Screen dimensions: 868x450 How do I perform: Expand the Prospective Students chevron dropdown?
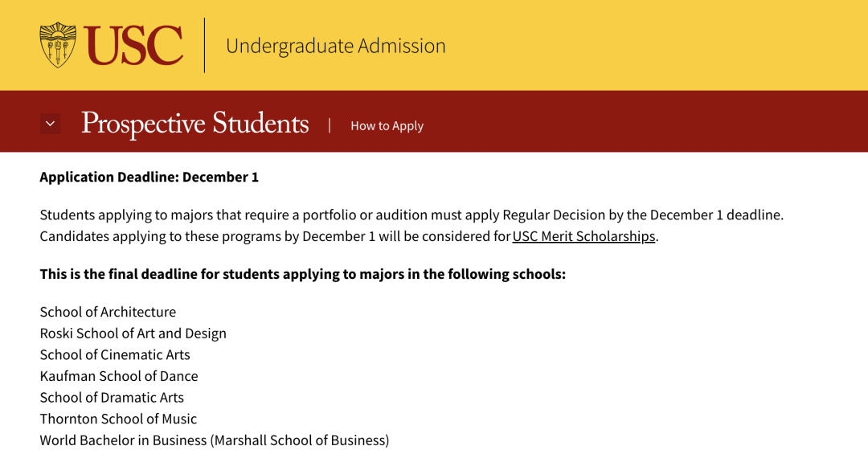pyautogui.click(x=50, y=124)
